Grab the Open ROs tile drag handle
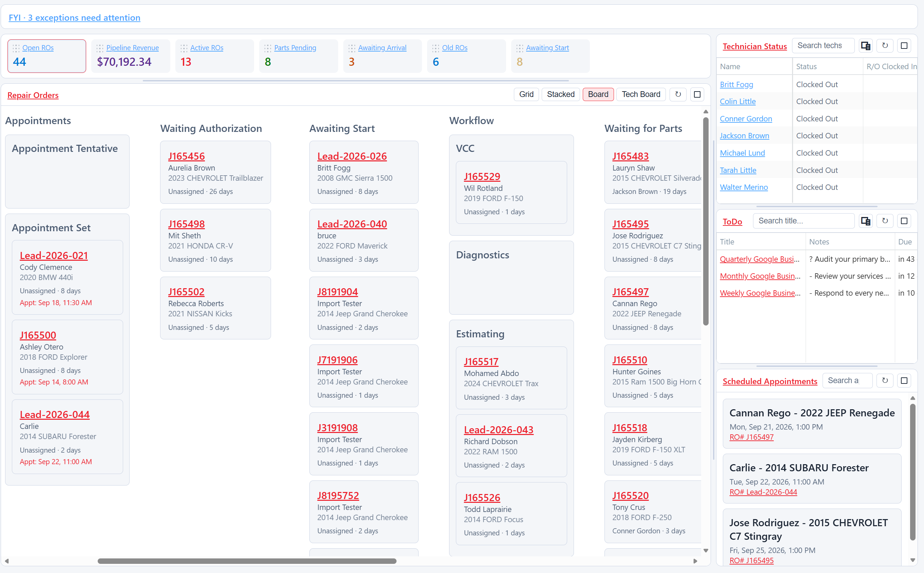924x573 pixels. (x=16, y=48)
